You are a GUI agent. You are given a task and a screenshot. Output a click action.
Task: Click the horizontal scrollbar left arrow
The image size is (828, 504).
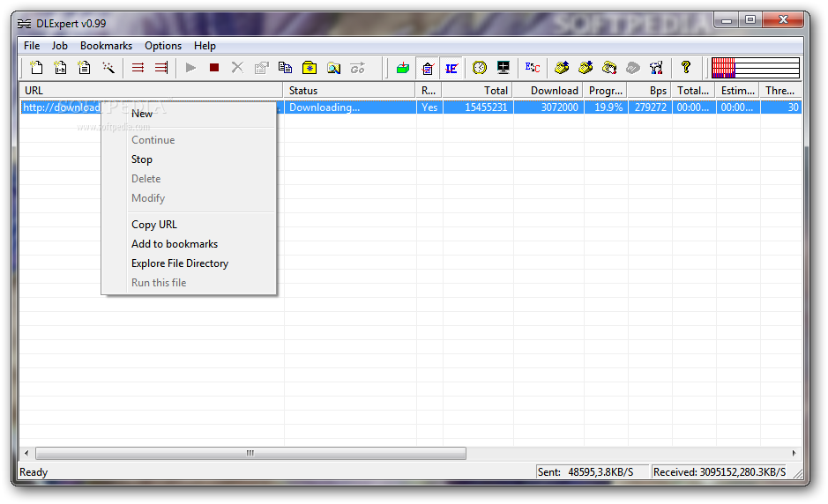[27, 453]
